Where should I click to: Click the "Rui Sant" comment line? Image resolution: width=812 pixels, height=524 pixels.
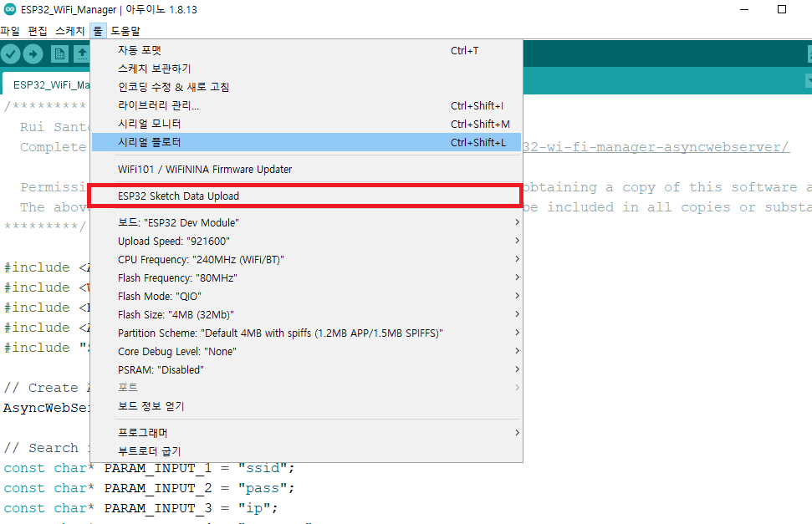tap(55, 127)
